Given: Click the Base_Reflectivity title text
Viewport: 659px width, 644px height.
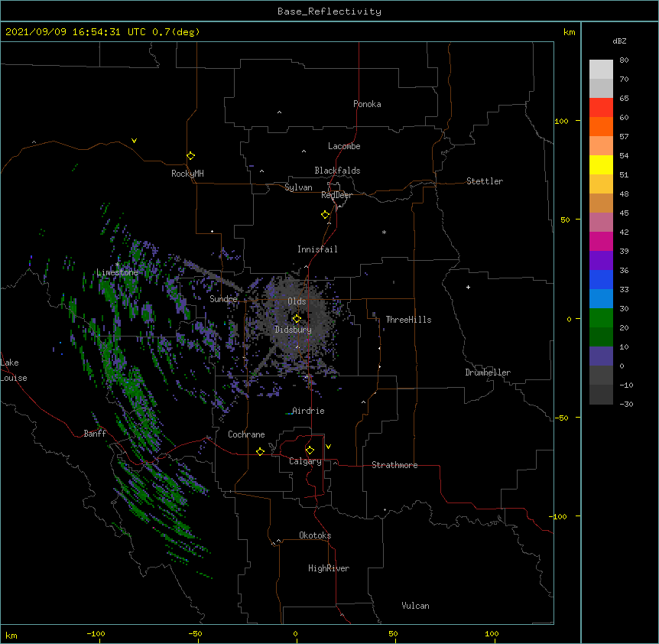Looking at the screenshot, I should [x=329, y=11].
